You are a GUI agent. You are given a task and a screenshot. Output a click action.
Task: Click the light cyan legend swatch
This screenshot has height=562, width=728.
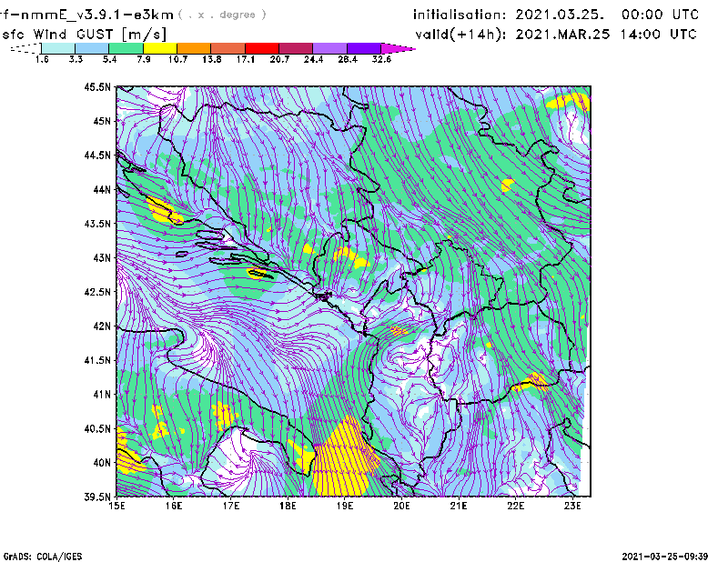(58, 48)
